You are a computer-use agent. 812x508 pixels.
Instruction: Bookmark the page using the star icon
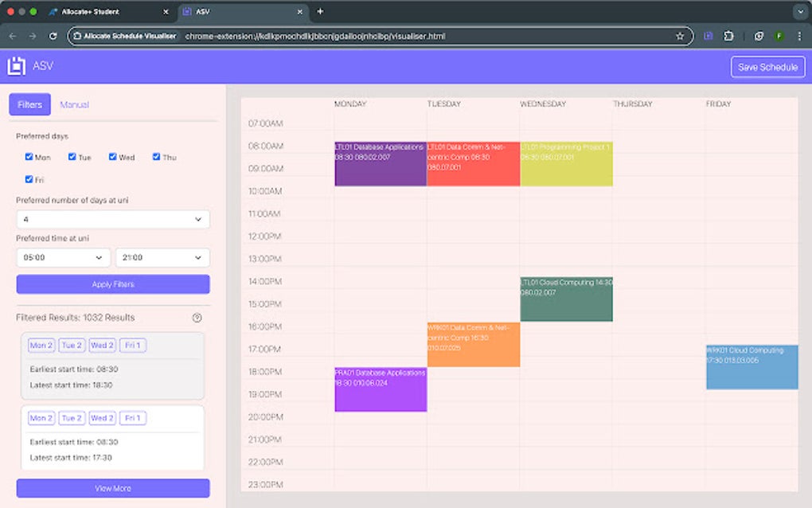coord(679,36)
